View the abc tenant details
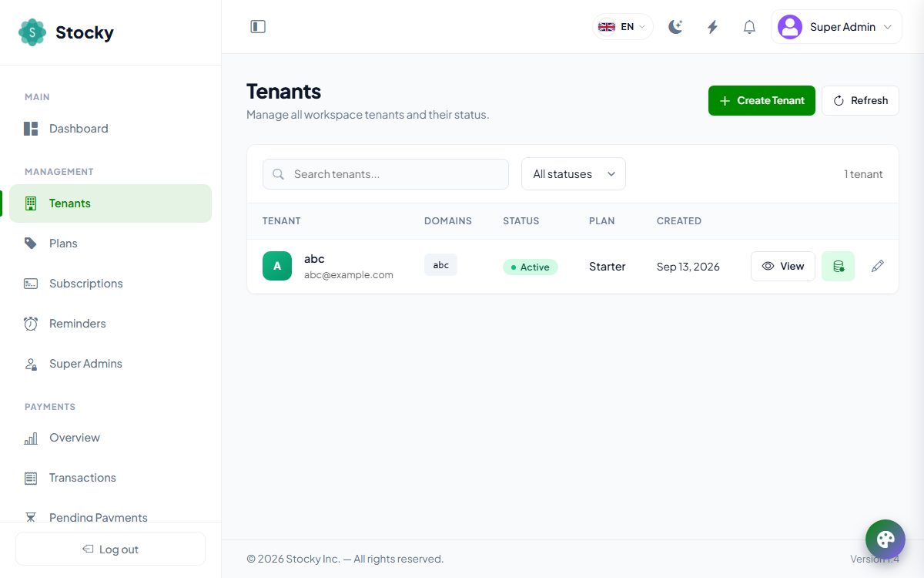 tap(783, 267)
